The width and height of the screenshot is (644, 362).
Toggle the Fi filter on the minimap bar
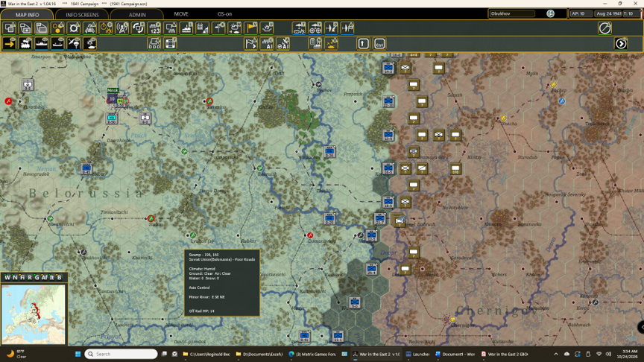pos(22,277)
